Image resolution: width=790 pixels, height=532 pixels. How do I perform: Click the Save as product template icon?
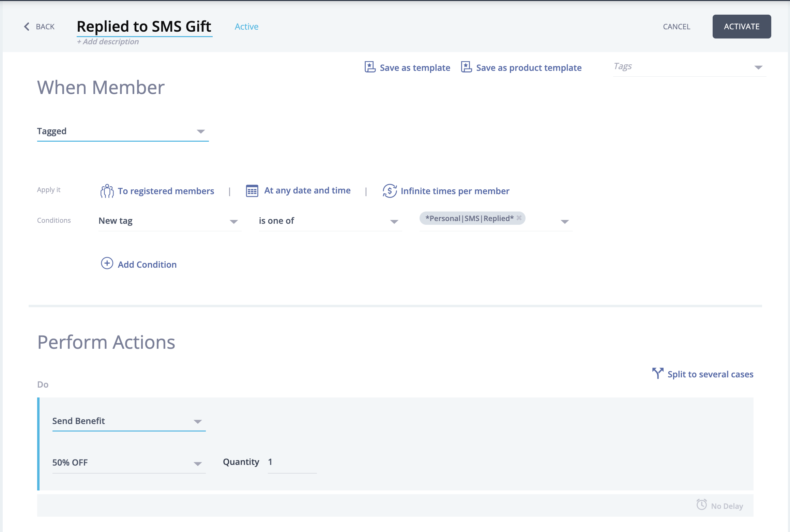(x=466, y=67)
